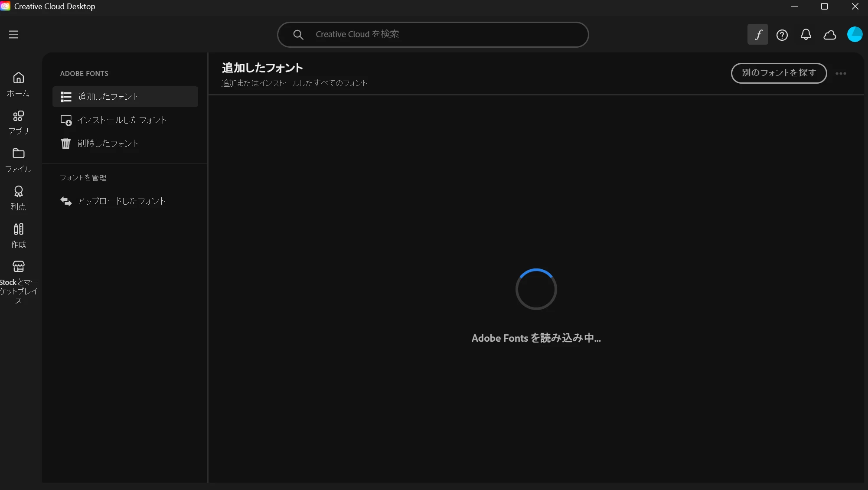Open ファイル (Files) in sidebar
The width and height of the screenshot is (868, 490).
(x=18, y=160)
